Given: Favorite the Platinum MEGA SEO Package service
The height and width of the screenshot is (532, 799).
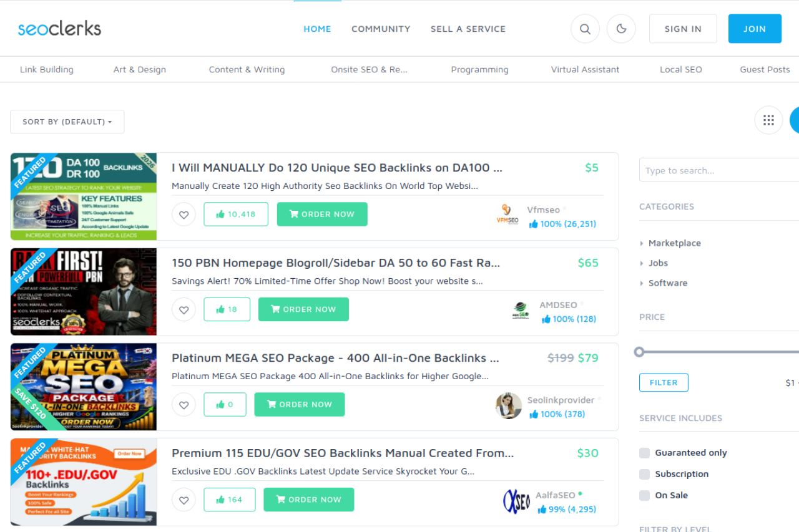Looking at the screenshot, I should point(184,405).
